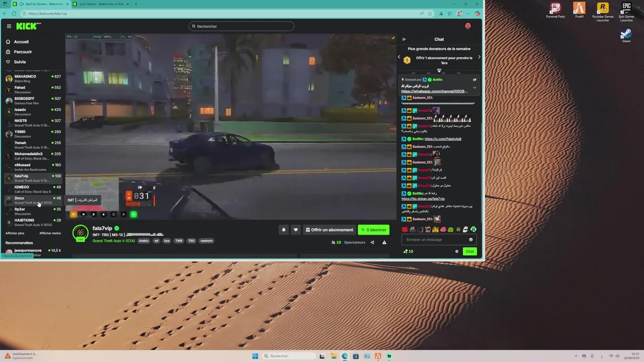Screen dimensions: 644x362
Task: Open Steam desktop shortcut
Action: pyautogui.click(x=626, y=36)
